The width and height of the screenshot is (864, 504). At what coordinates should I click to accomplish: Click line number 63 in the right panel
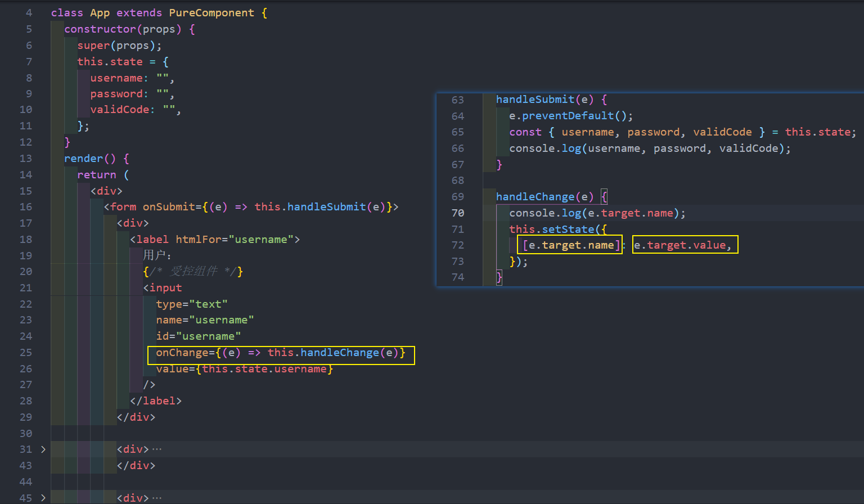tap(458, 100)
